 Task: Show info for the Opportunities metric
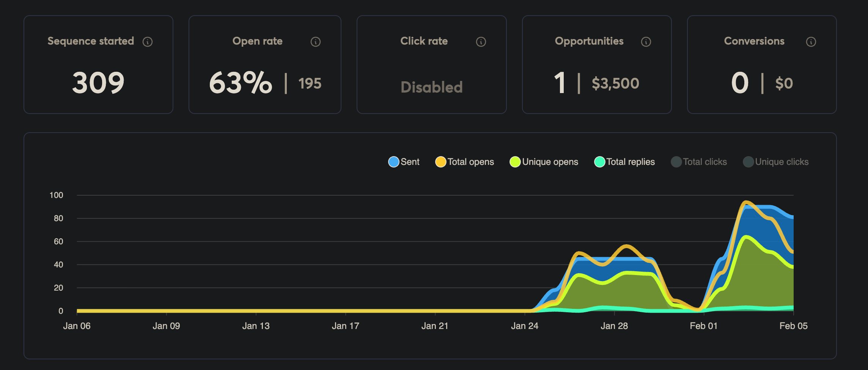[646, 42]
